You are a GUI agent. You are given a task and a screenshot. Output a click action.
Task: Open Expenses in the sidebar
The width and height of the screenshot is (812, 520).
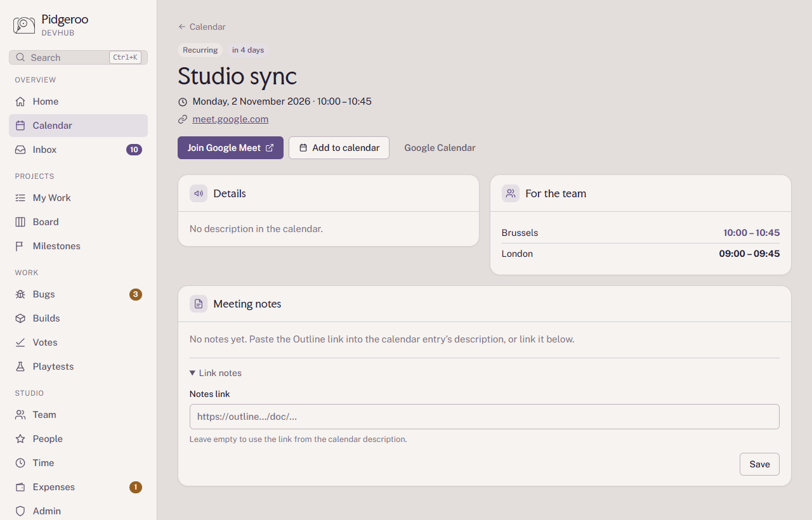click(78, 487)
